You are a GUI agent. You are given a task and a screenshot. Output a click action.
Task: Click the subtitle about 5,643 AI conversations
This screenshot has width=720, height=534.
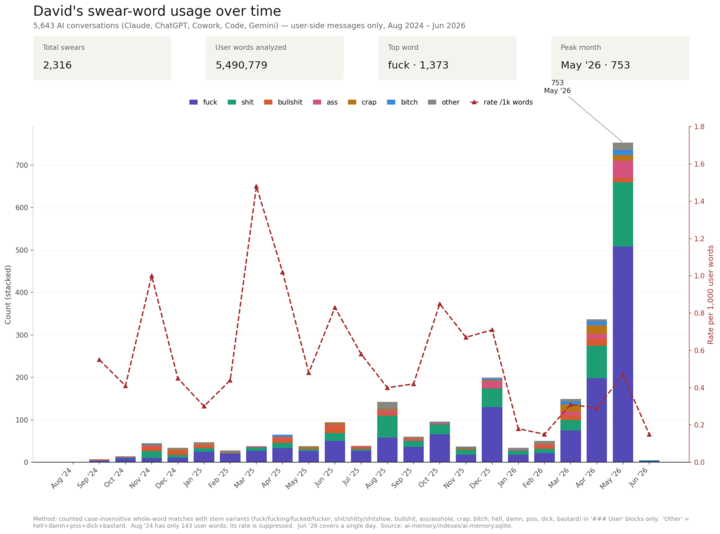249,26
